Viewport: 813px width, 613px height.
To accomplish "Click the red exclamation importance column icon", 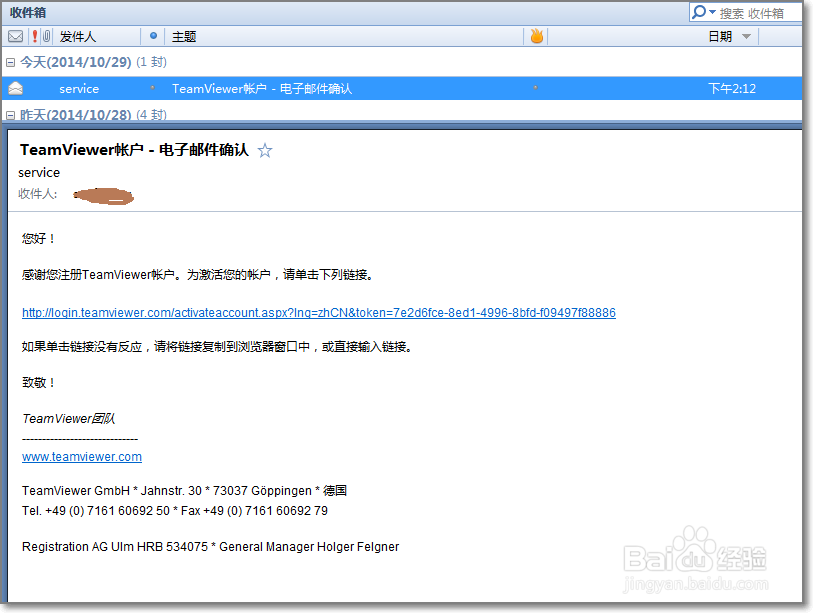I will [35, 36].
